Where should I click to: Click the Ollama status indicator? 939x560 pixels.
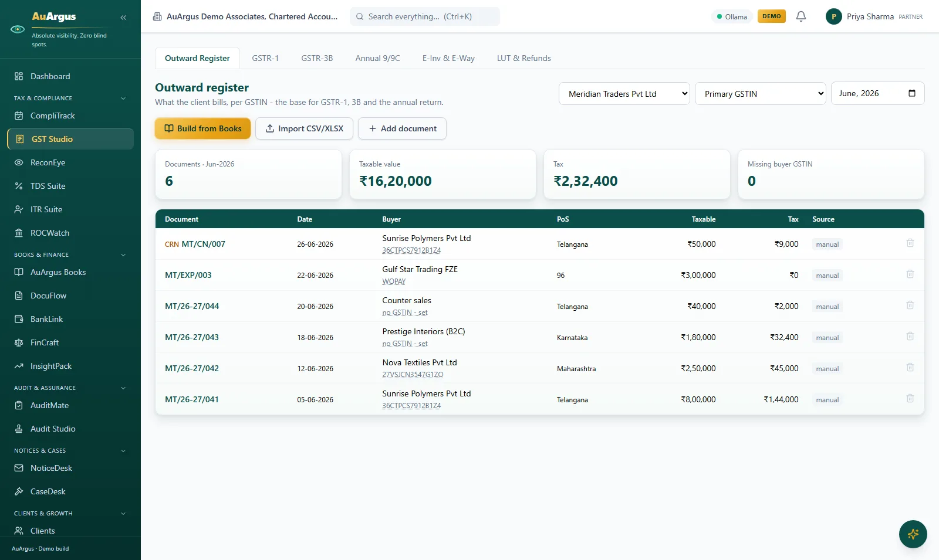coord(732,16)
